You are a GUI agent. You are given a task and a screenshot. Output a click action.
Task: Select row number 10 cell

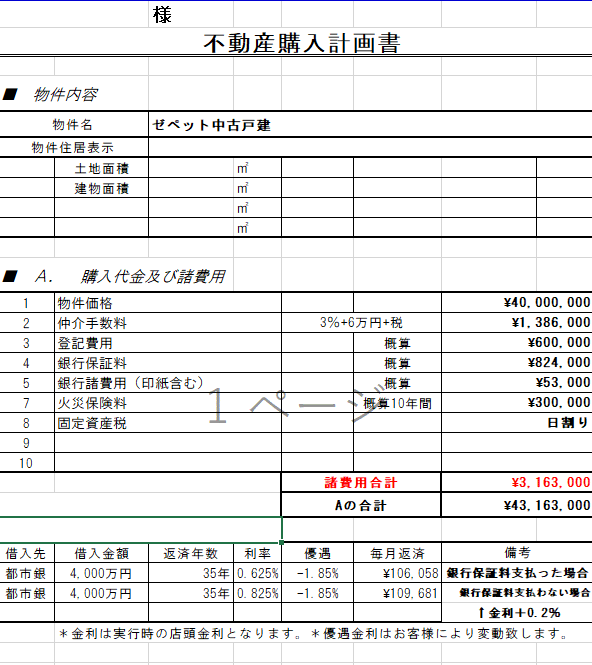click(27, 463)
